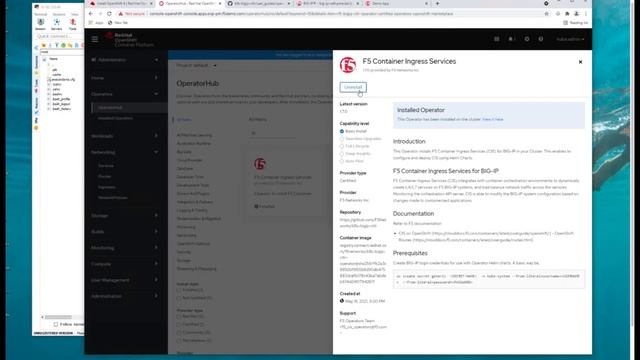
Task: Open the kube:admin user dropdown
Action: [570, 39]
